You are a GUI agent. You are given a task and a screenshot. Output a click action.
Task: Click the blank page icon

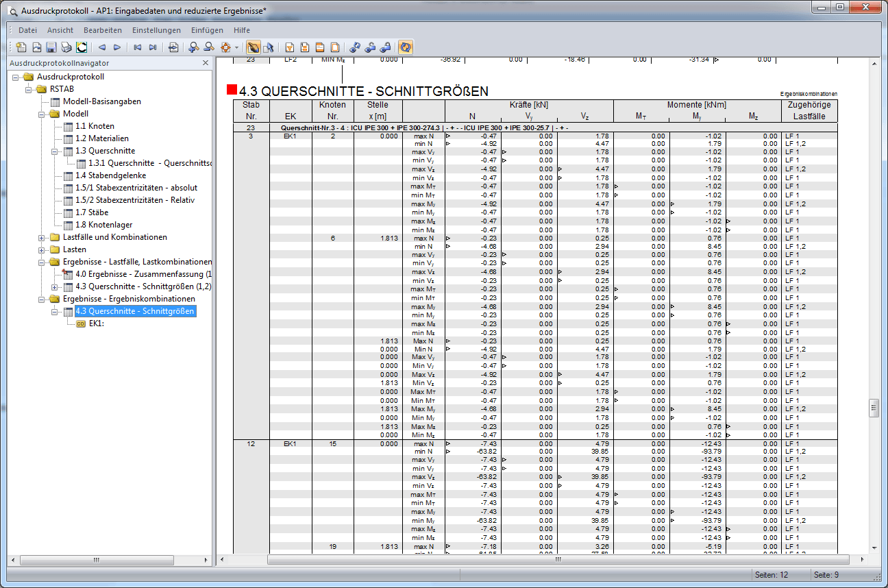(x=335, y=47)
